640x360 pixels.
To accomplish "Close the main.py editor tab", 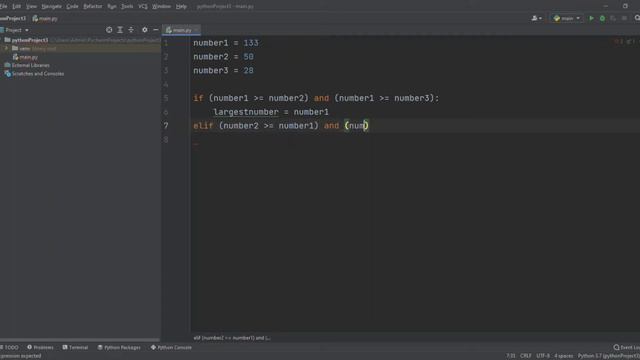I will click(x=196, y=30).
